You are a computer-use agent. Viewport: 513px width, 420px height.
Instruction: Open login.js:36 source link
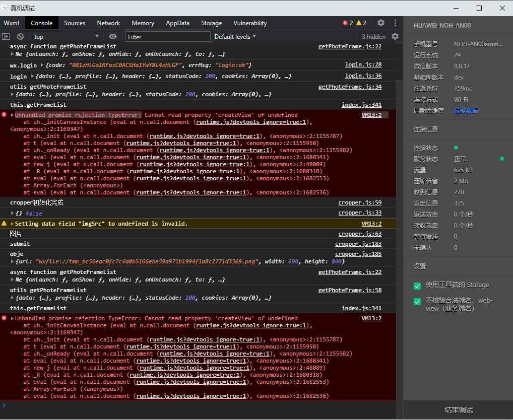pyautogui.click(x=363, y=76)
